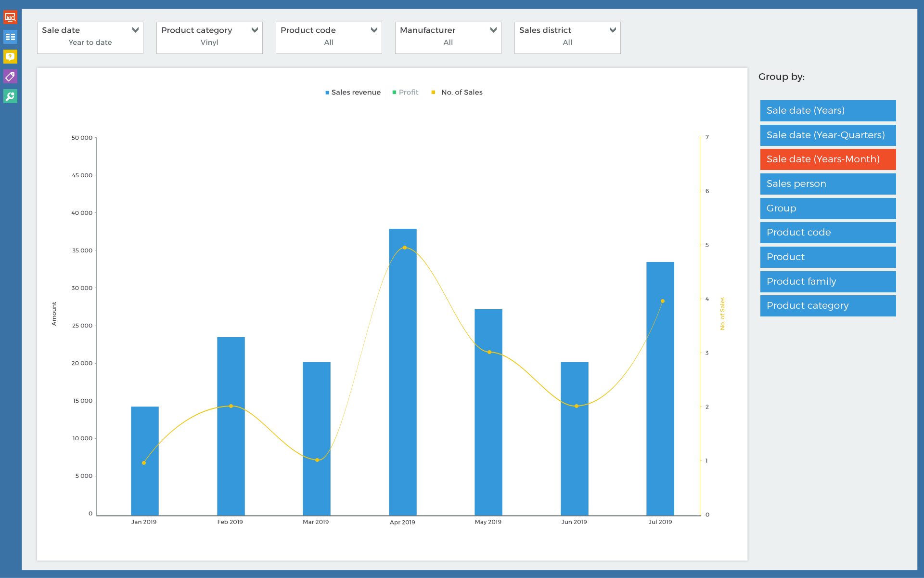This screenshot has width=924, height=578.
Task: Click the Sales district dropdown chevron
Action: click(613, 30)
